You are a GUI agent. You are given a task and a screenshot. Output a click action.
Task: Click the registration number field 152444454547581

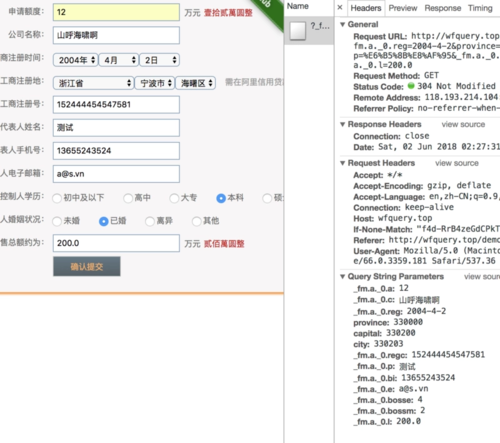(x=116, y=105)
